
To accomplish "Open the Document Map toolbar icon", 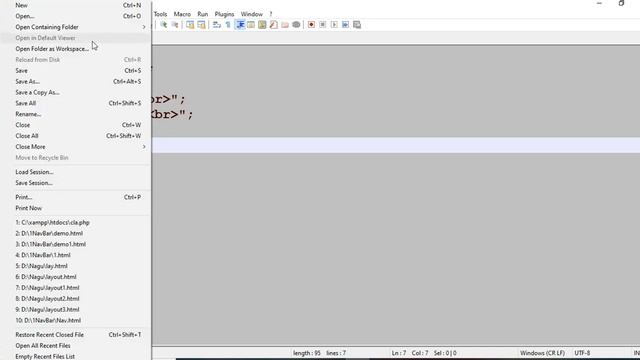I will pos(262,25).
